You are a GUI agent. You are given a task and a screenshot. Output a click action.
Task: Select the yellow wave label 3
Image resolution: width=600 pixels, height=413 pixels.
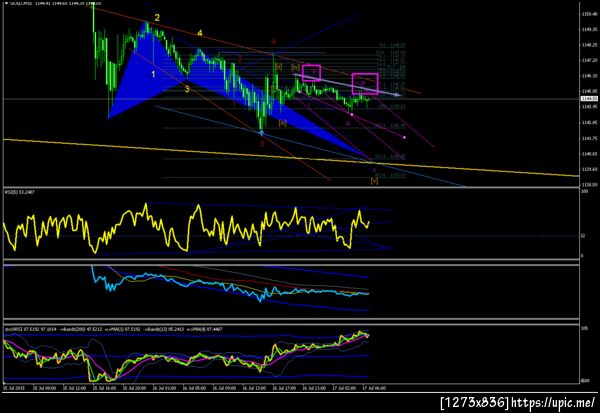[187, 89]
